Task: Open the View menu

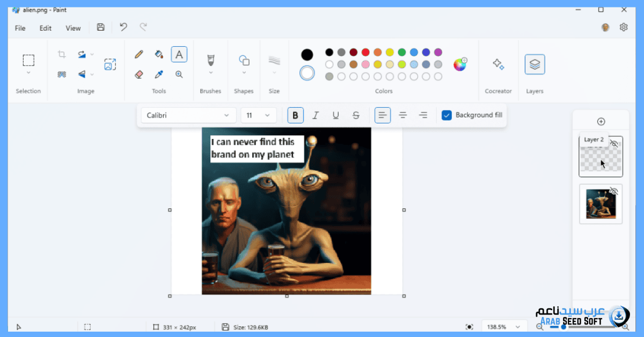Action: point(73,28)
